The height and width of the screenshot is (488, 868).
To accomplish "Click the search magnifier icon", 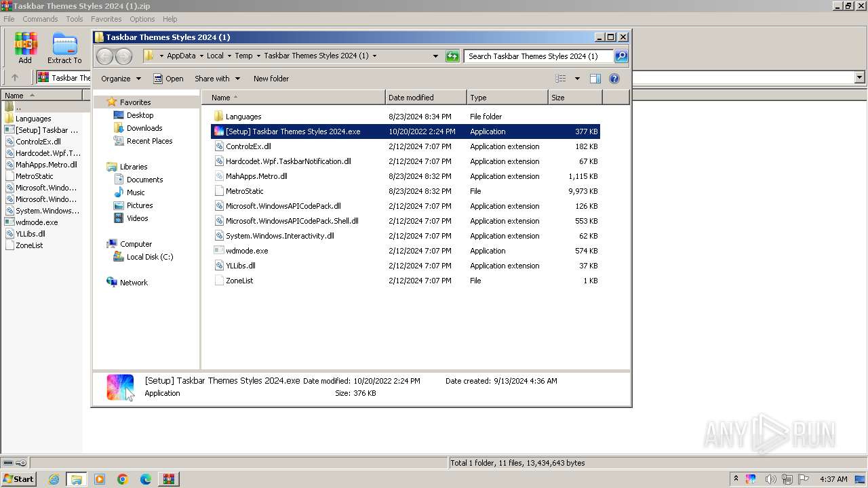I will coord(621,56).
